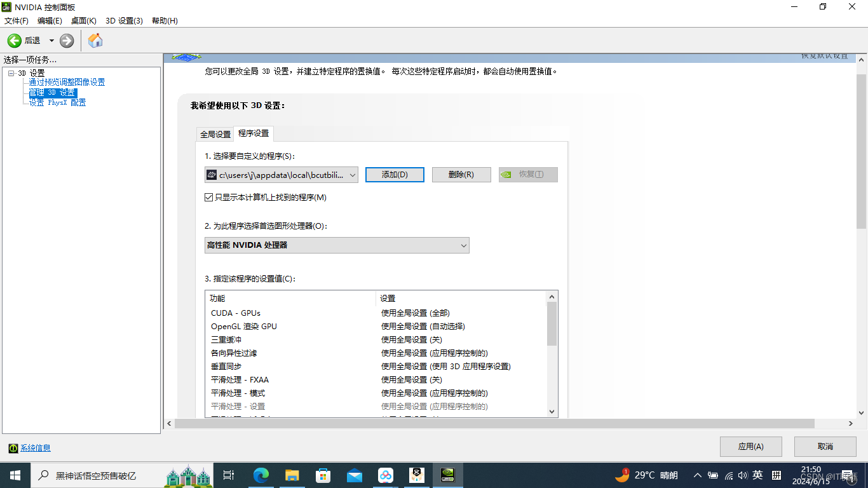Viewport: 868px width, 488px height.
Task: Open the 文件(F) menu
Action: pos(17,21)
